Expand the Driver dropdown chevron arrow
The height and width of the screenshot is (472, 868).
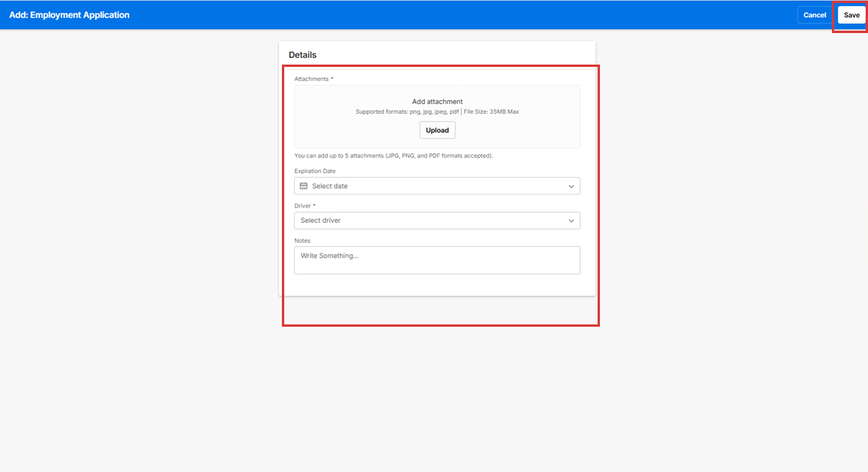pos(571,221)
